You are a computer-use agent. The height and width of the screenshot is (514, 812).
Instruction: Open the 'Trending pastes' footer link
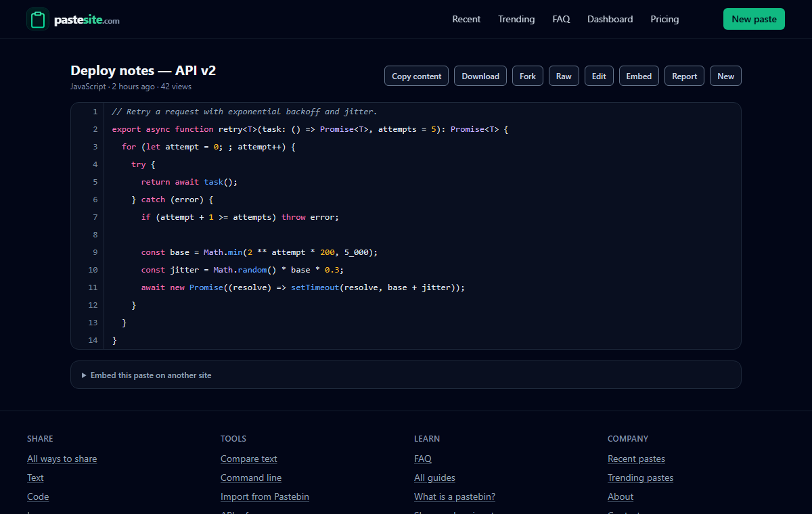pos(640,477)
